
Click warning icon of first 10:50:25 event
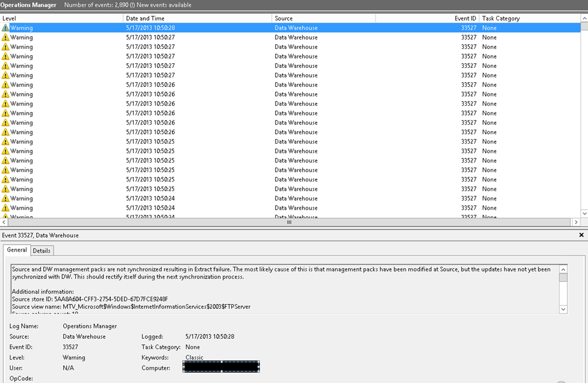tap(6, 141)
